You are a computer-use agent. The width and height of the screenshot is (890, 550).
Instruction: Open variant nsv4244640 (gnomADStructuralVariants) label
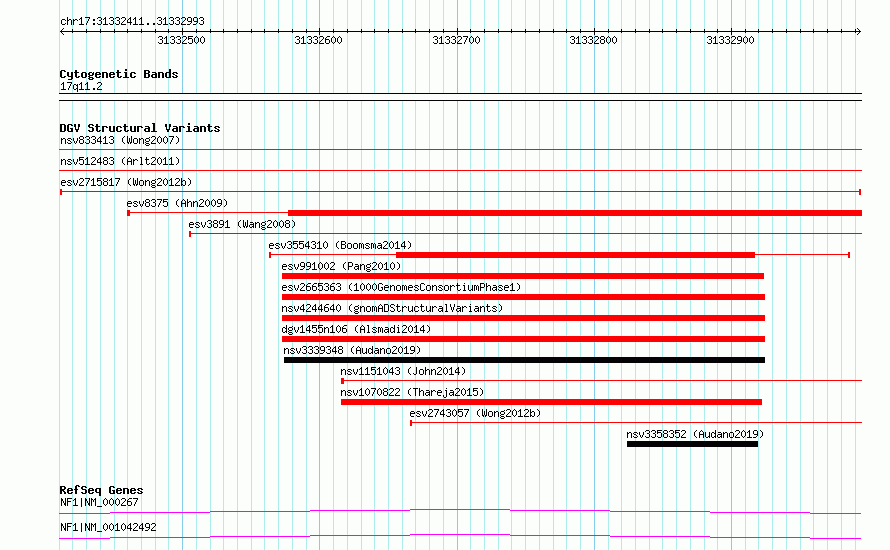click(392, 308)
